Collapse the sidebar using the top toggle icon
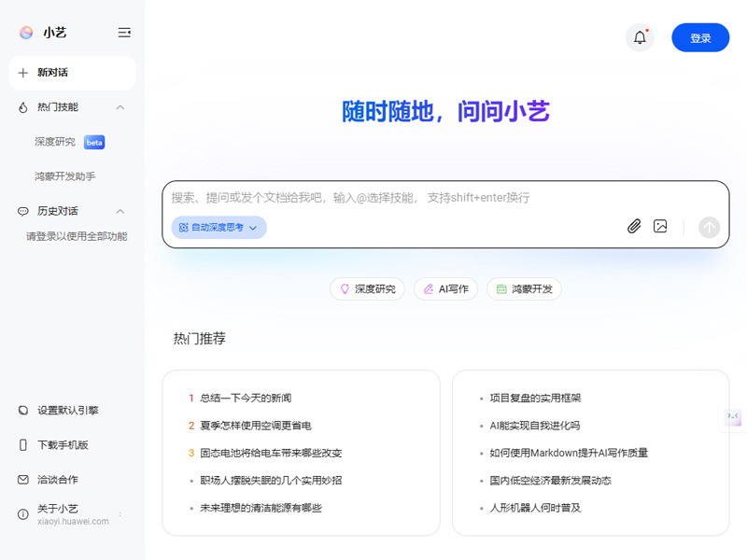The image size is (747, 560). click(x=124, y=32)
